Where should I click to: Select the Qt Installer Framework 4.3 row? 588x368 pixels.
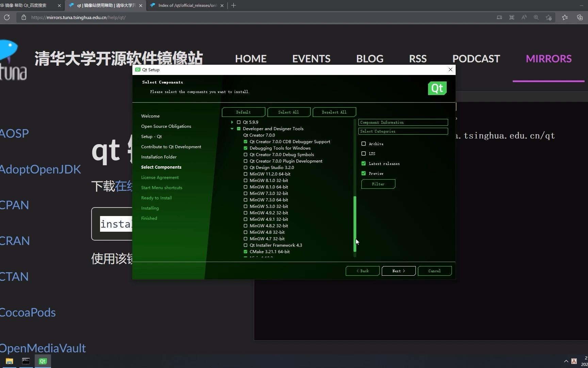point(276,245)
